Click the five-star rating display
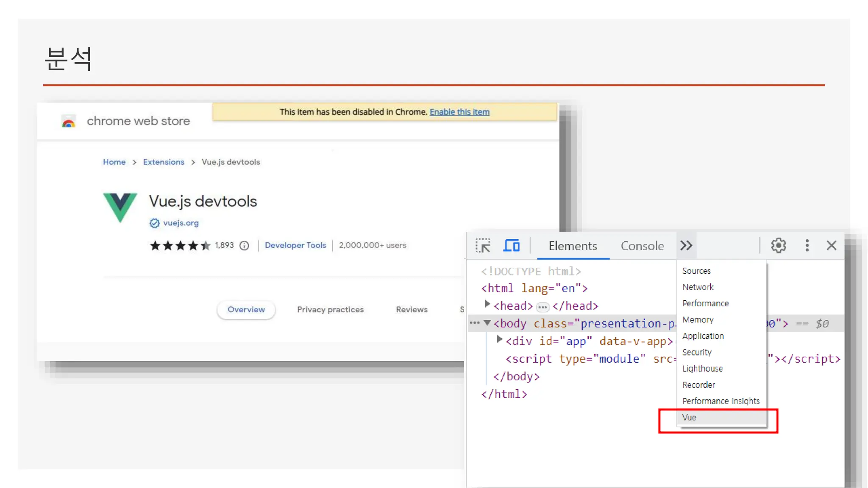This screenshot has width=868, height=488. [x=180, y=246]
